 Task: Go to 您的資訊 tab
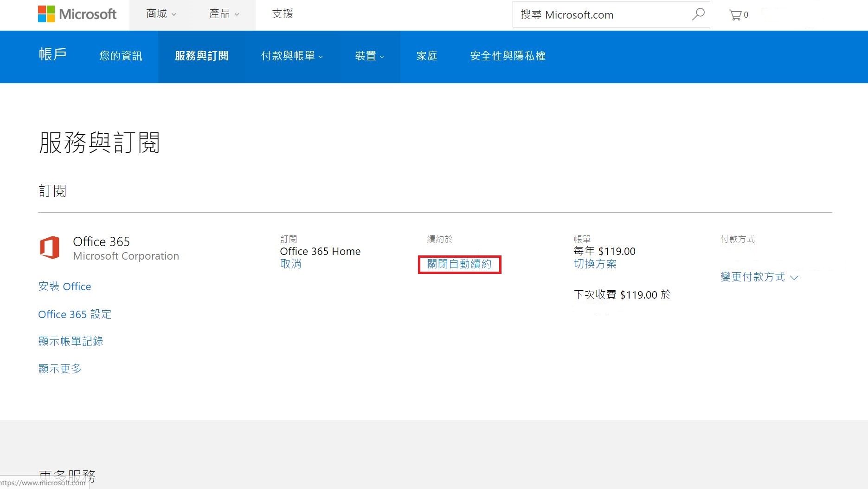point(121,56)
